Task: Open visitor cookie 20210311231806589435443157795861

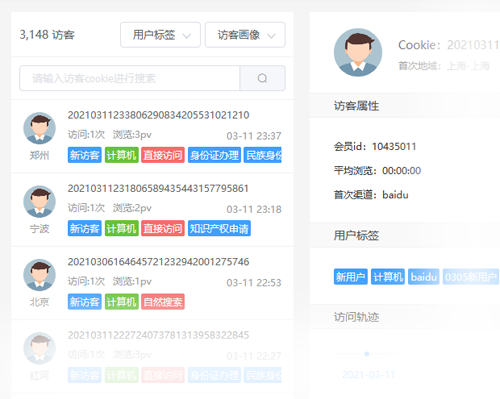Action: (x=158, y=188)
